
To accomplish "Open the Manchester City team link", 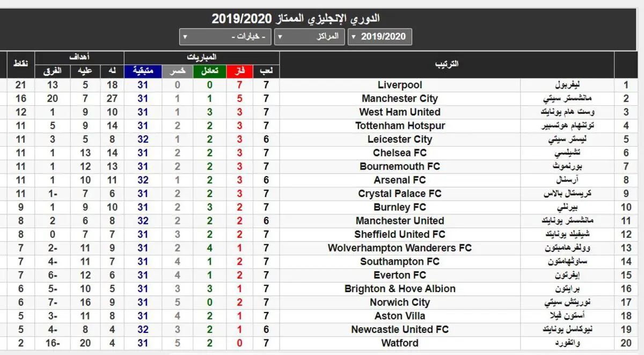I will pyautogui.click(x=400, y=98).
